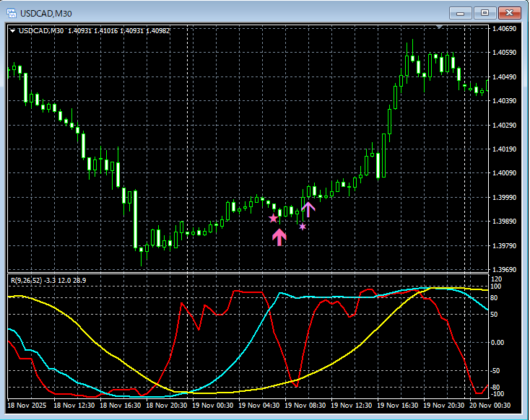Click the 20 Nov 00:30 time label
This screenshot has width=530, height=420.
[490, 405]
